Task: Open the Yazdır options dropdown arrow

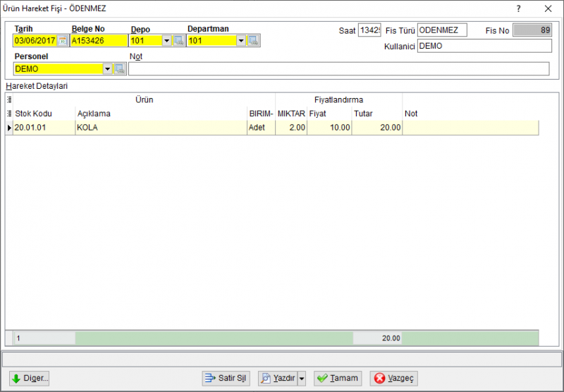Action: (x=302, y=379)
